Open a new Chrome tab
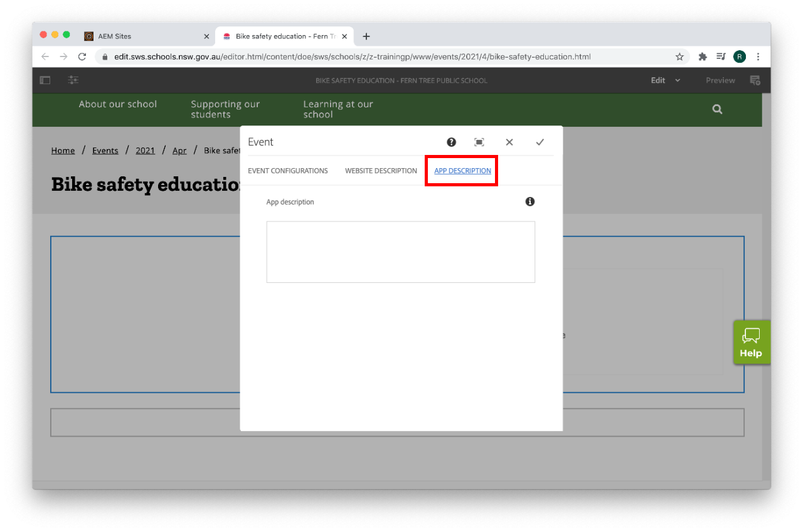 tap(366, 36)
